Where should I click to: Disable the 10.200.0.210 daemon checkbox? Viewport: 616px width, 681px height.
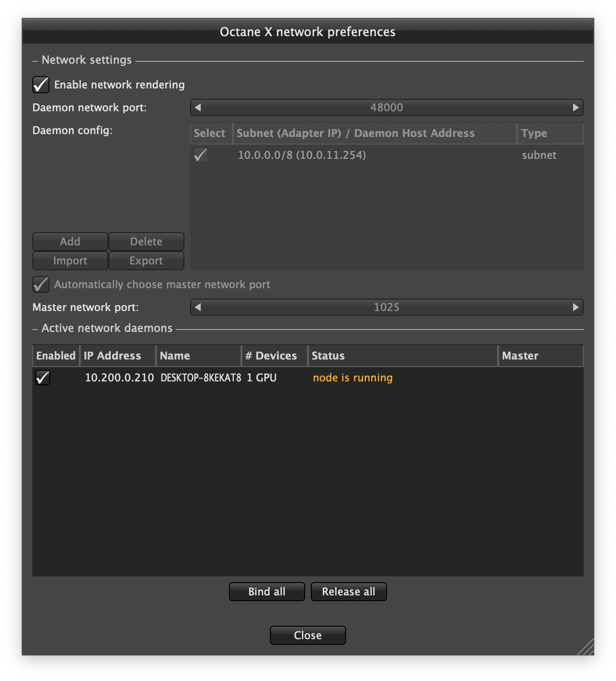tap(43, 378)
